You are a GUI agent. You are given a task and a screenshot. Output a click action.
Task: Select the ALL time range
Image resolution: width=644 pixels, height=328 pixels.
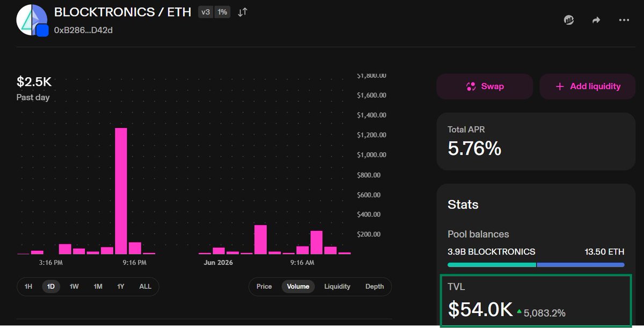(x=145, y=286)
